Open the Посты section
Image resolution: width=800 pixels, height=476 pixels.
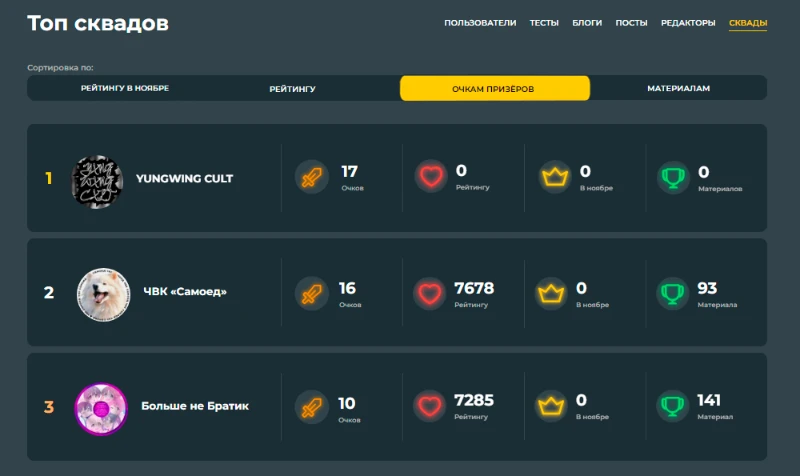(x=631, y=23)
